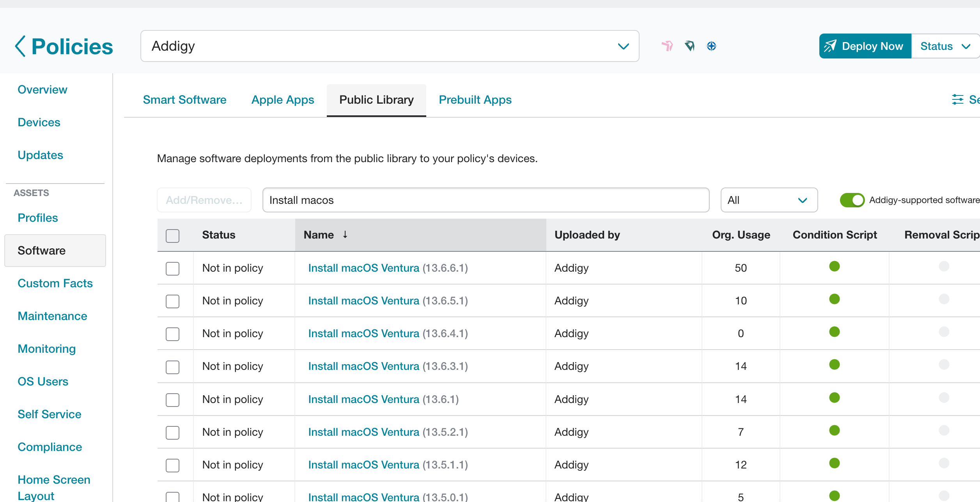Screen dimensions: 980x502
Task: Open Overview in the sidebar
Action: tap(43, 90)
